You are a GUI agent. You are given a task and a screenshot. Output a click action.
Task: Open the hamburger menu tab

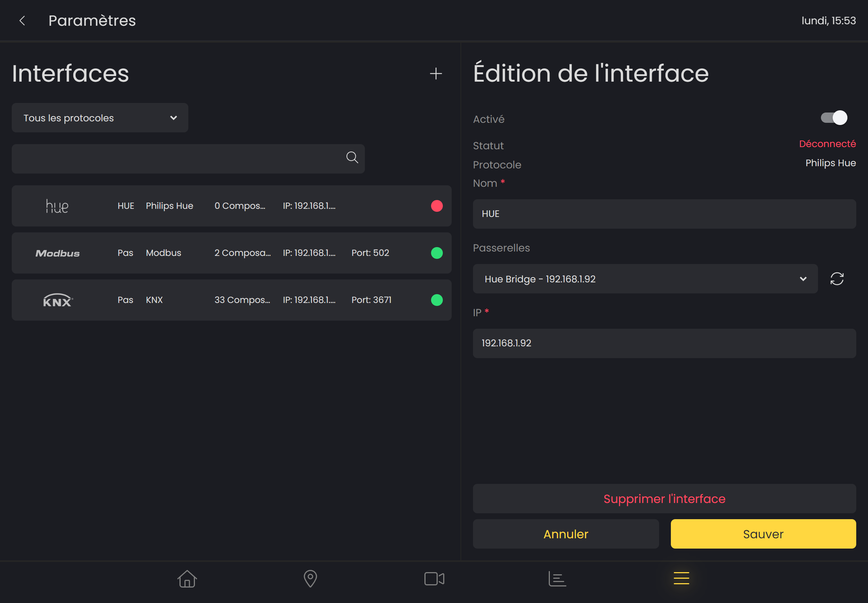(681, 578)
